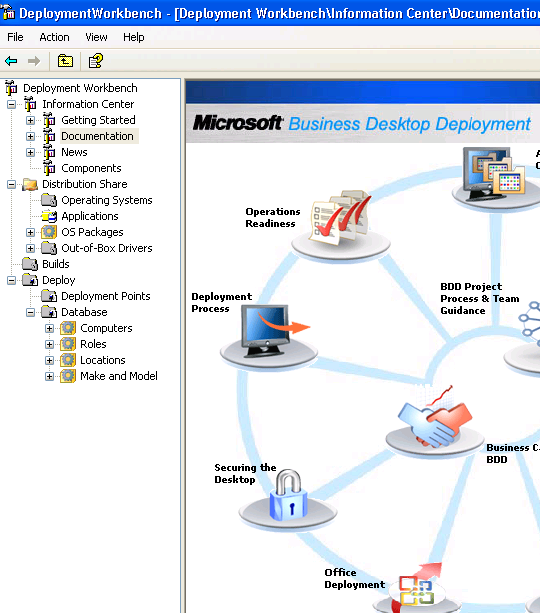Click the Computers gear icon
540x613 pixels.
tap(68, 328)
